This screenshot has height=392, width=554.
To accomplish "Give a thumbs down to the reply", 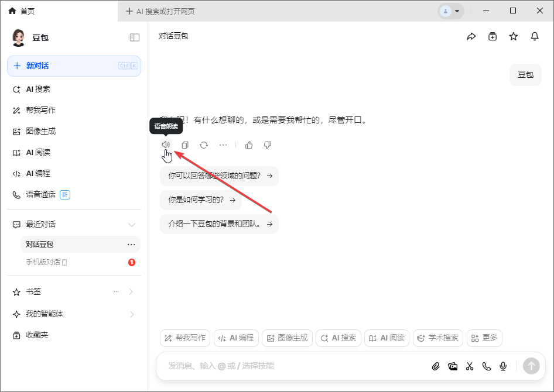I will 267,145.
